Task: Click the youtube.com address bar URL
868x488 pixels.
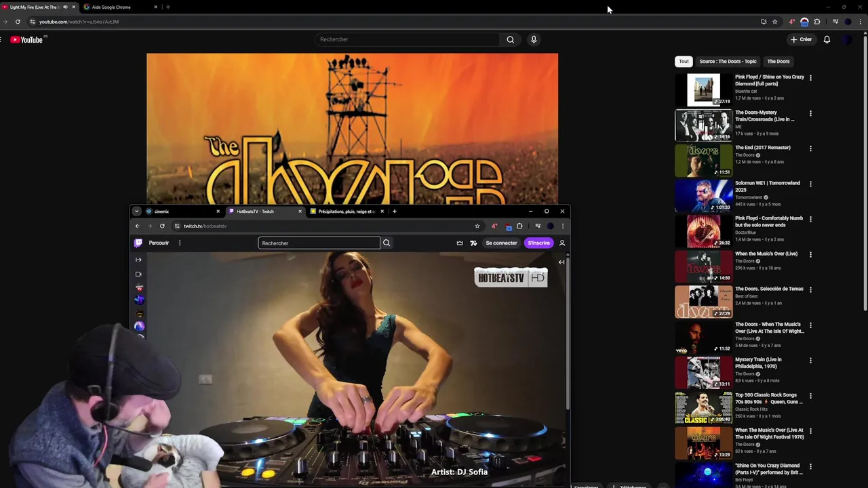Action: (x=79, y=22)
